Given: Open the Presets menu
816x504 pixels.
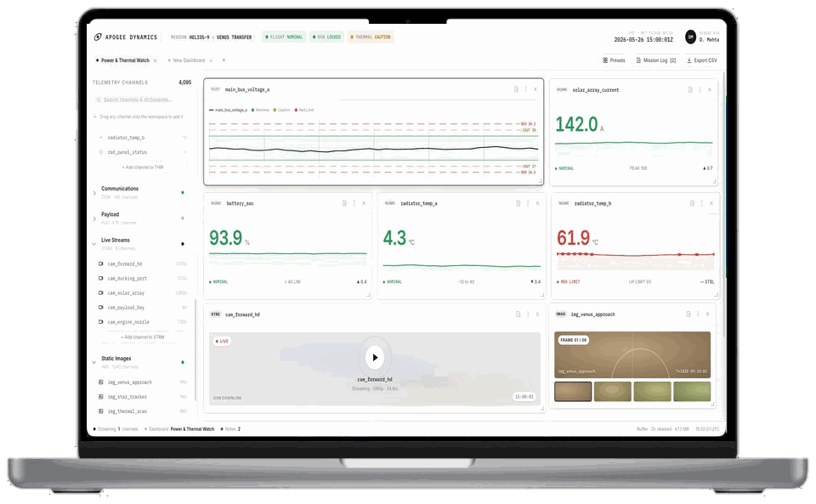Looking at the screenshot, I should 614,60.
